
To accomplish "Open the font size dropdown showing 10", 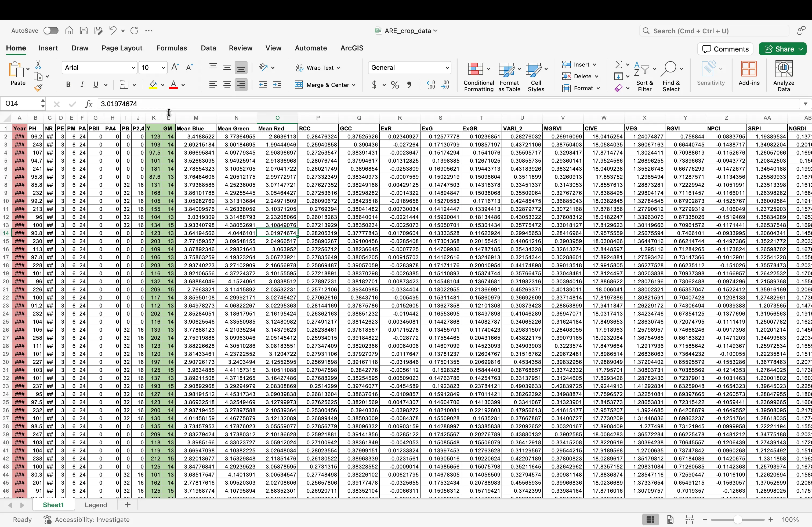I will [x=164, y=68].
